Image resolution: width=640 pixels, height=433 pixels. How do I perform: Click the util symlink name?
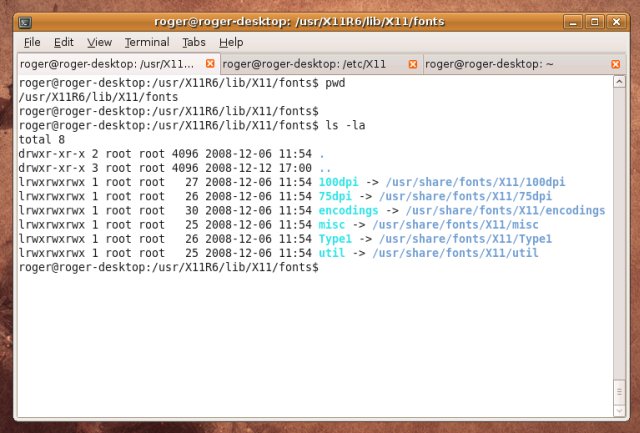click(x=331, y=253)
